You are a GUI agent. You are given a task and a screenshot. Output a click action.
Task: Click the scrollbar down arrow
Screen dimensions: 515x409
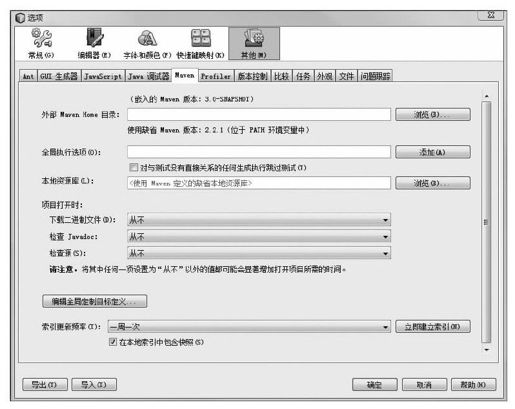coord(486,350)
